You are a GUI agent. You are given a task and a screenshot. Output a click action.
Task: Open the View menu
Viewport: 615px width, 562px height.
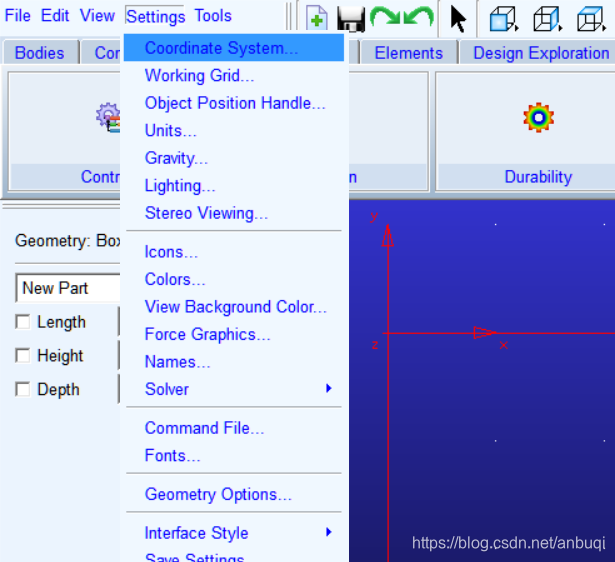point(97,16)
